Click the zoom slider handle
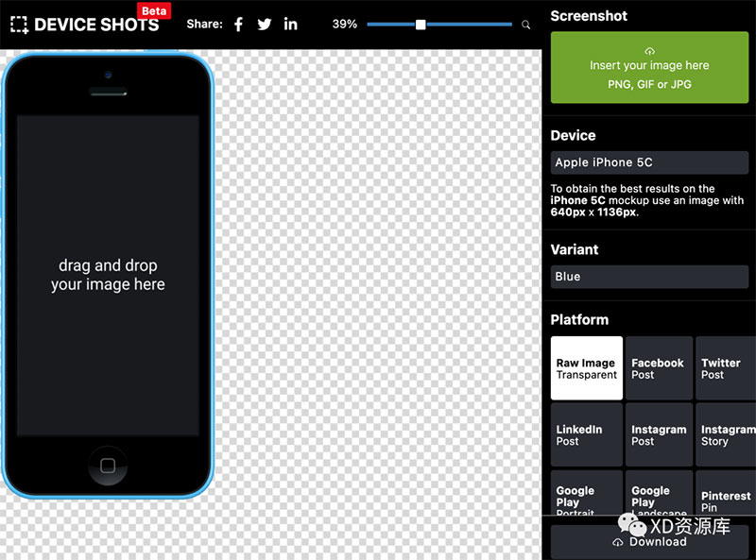The width and height of the screenshot is (756, 560). pyautogui.click(x=421, y=25)
